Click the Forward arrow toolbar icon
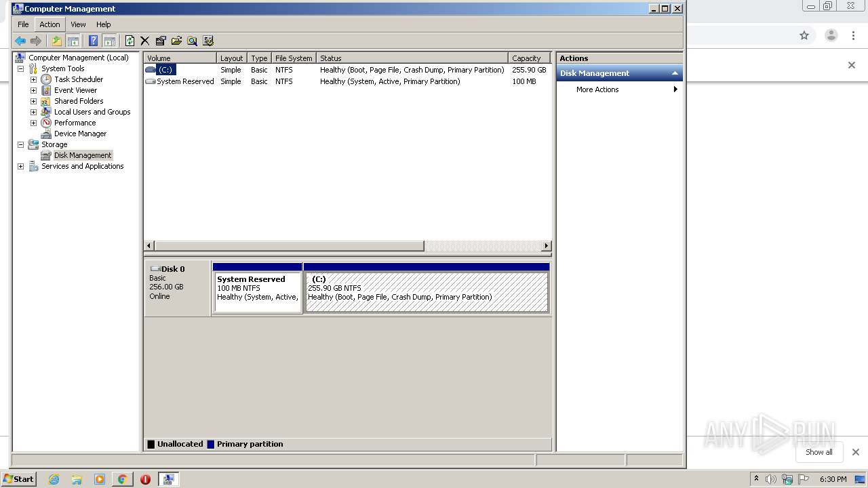 click(36, 41)
